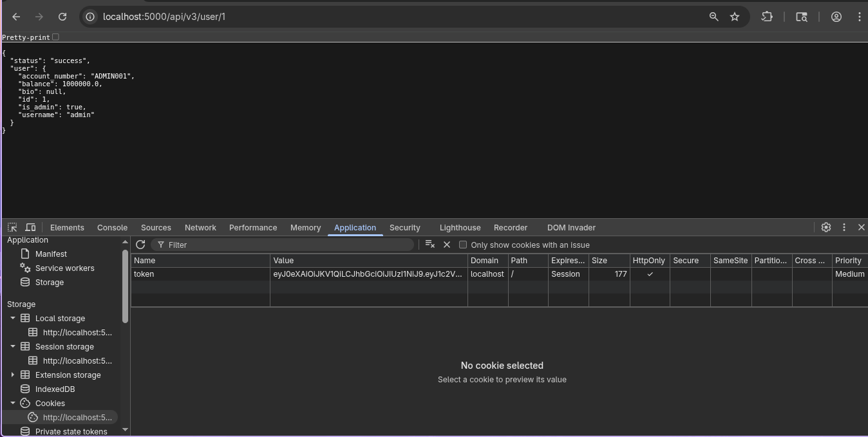Collapse the Local storage tree node

(x=12, y=319)
